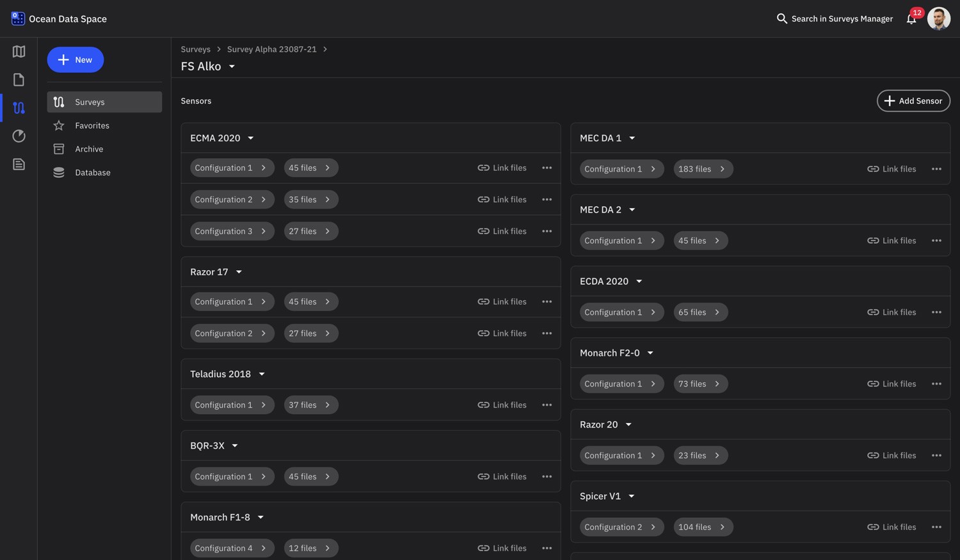Open your profile avatar picture
The height and width of the screenshot is (560, 960).
tap(938, 19)
